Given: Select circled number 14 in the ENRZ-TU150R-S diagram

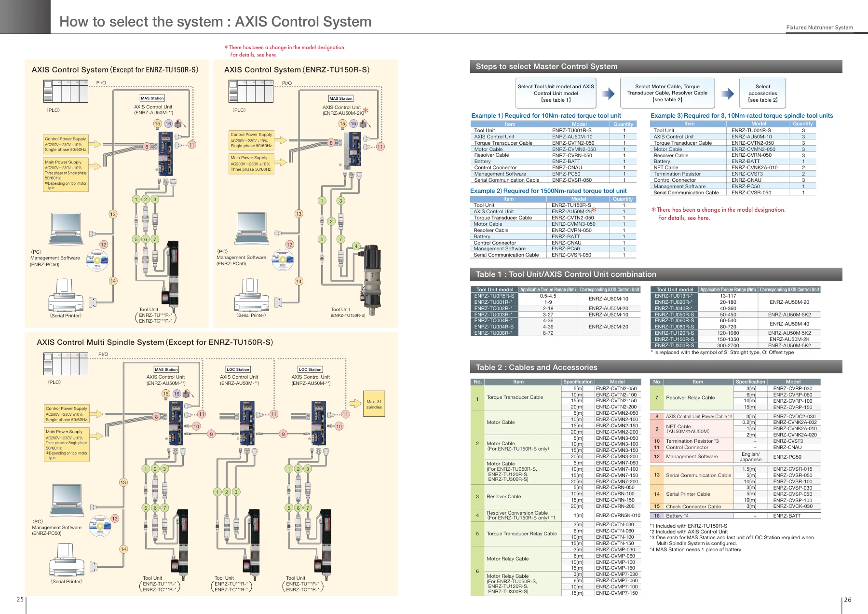Looking at the screenshot, I should tap(299, 281).
